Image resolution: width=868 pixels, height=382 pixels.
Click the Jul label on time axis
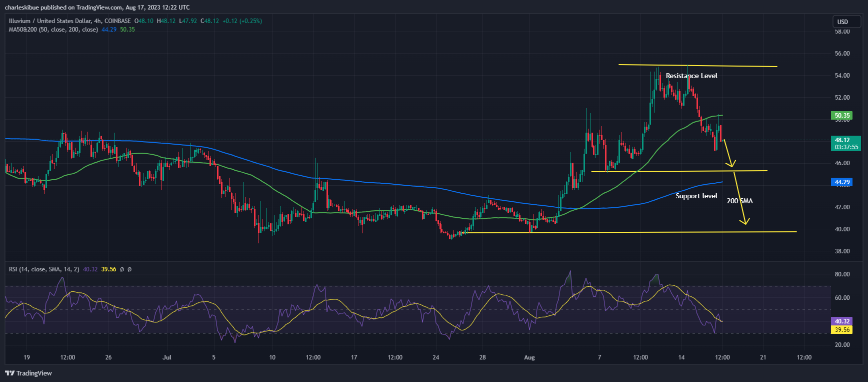click(x=167, y=357)
